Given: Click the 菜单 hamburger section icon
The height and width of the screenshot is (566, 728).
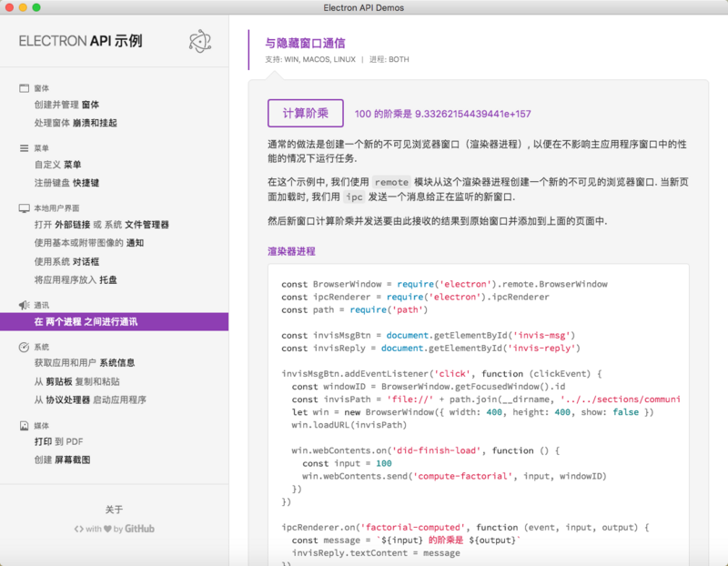Looking at the screenshot, I should pos(25,148).
